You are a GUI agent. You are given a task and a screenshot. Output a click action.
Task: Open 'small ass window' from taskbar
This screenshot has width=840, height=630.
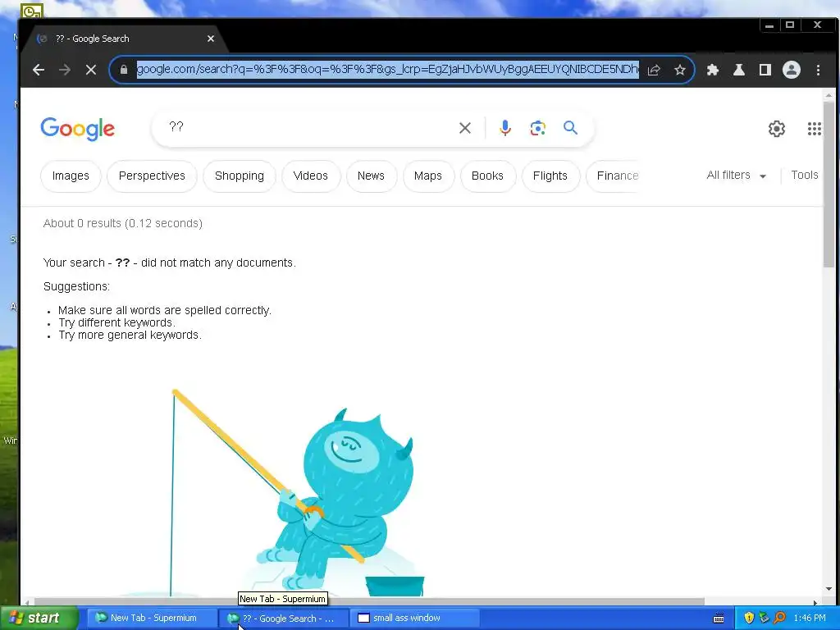[414, 619]
